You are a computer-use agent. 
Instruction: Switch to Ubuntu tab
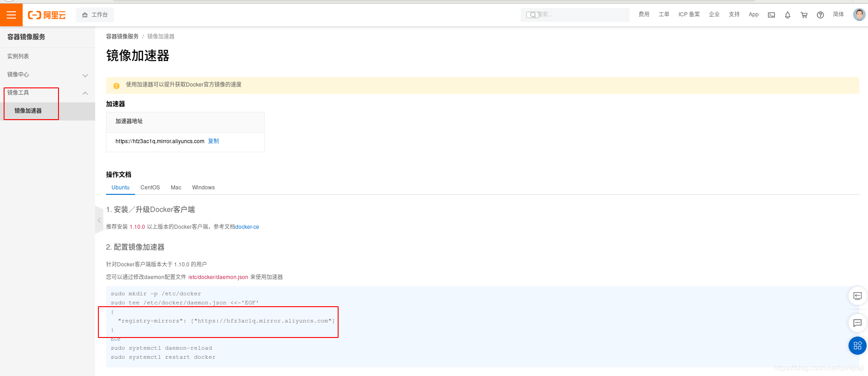[x=121, y=188]
